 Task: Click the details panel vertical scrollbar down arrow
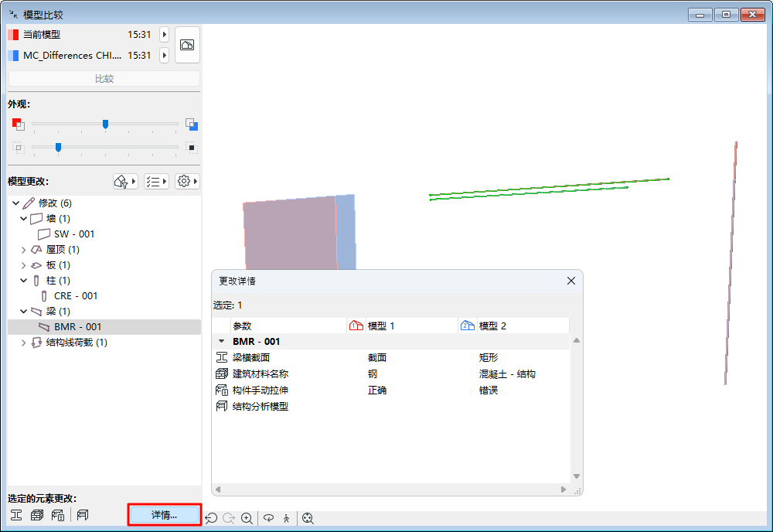click(x=577, y=476)
